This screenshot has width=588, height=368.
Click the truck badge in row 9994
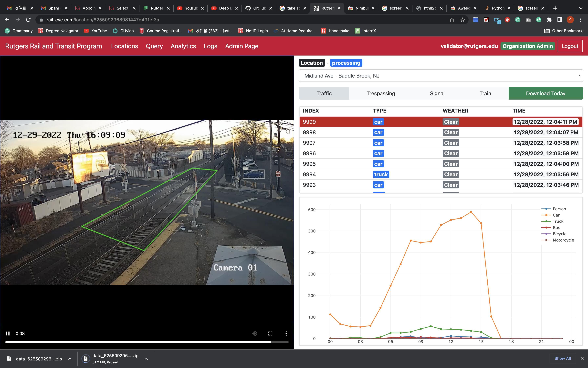pos(381,174)
